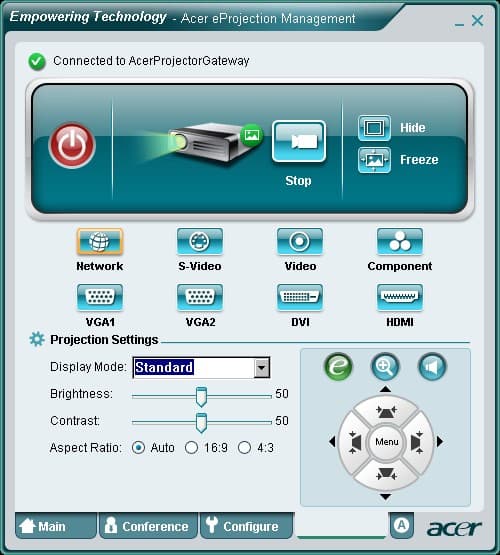Image resolution: width=500 pixels, height=555 pixels.
Task: Click the center Menu button
Action: (x=386, y=442)
